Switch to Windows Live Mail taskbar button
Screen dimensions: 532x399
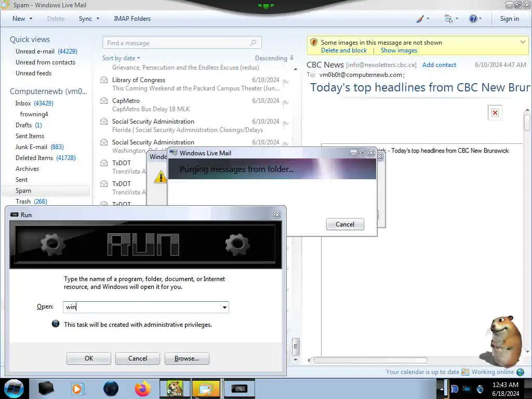tap(206, 389)
